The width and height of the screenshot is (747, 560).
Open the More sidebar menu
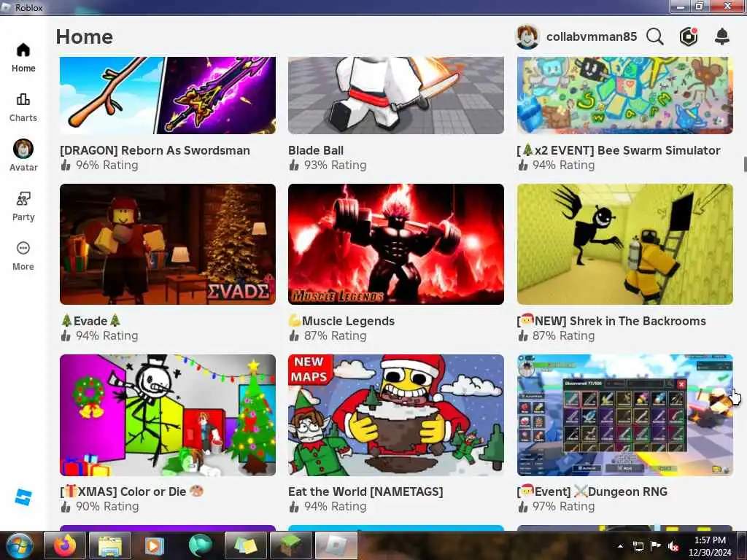23,256
